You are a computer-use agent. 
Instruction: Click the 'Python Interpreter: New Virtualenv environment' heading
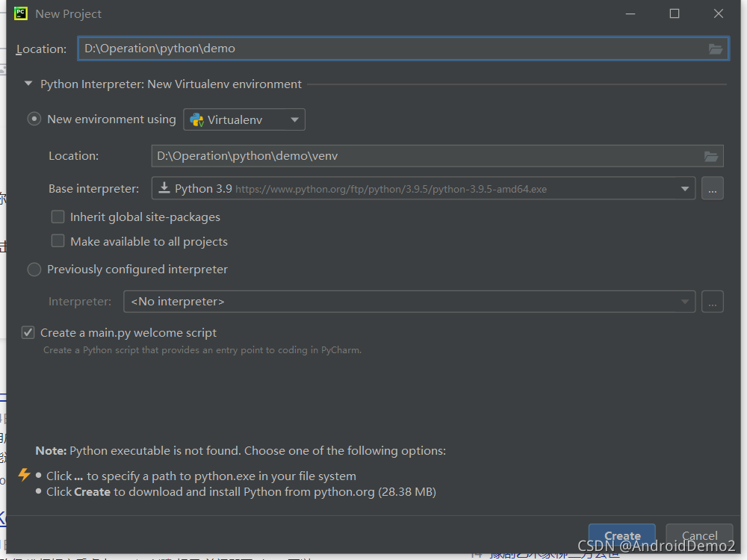171,84
